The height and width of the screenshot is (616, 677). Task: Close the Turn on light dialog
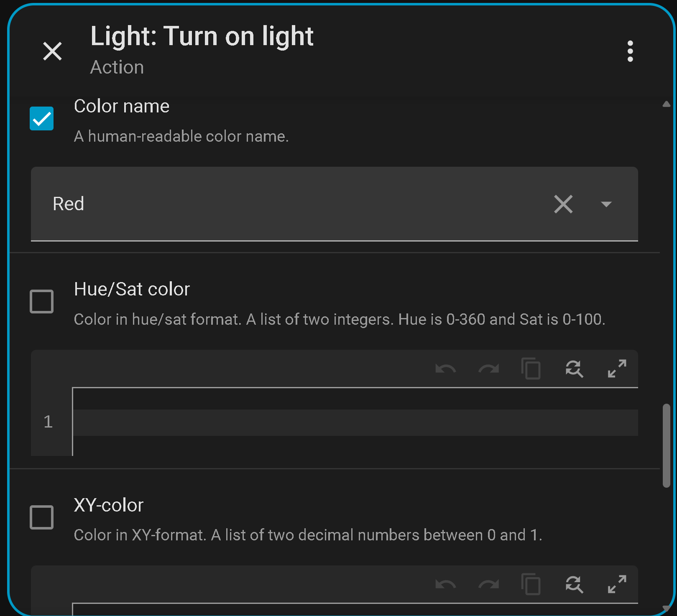52,51
